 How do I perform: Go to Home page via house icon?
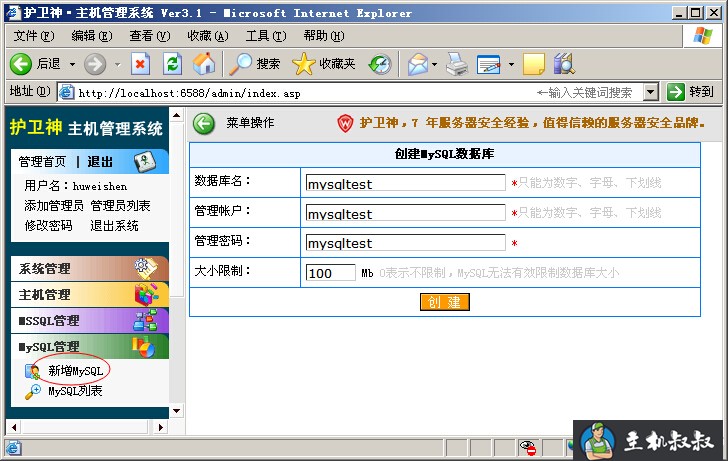click(204, 64)
